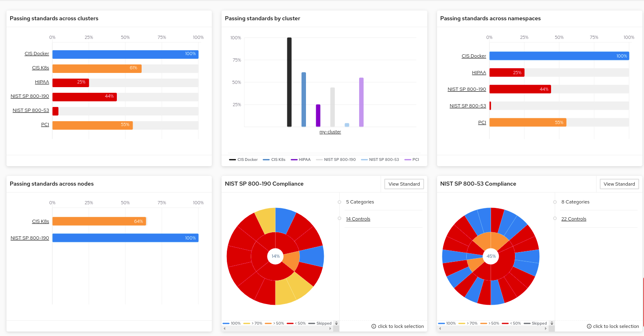Open HIPAA link in namespaces panel
Screen dimensions: 644x336
[x=479, y=73]
